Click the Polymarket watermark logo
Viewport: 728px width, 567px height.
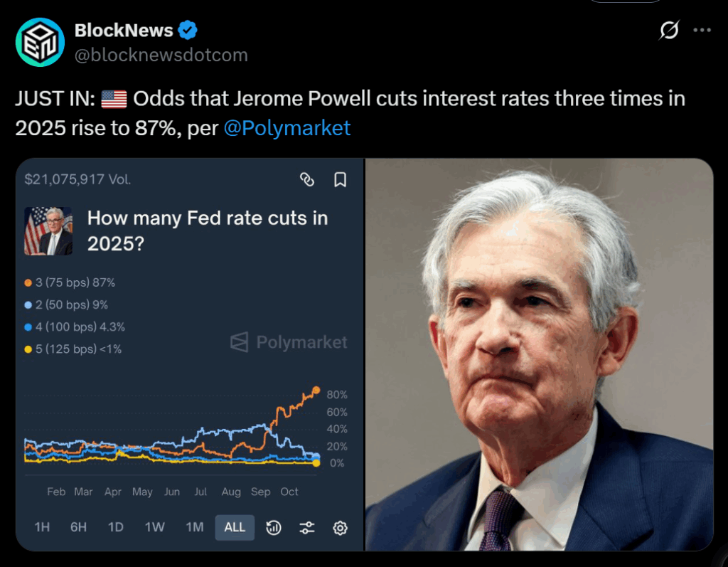point(289,342)
